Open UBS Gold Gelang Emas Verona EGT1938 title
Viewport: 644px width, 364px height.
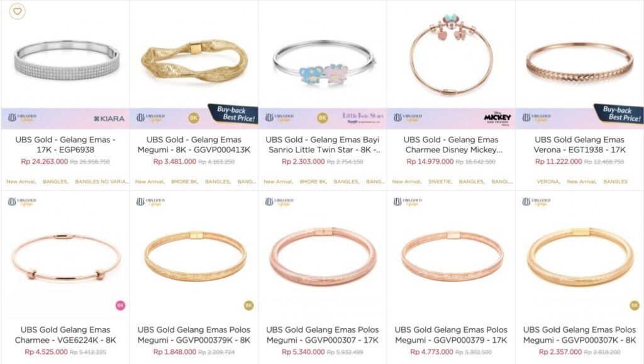[579, 145]
